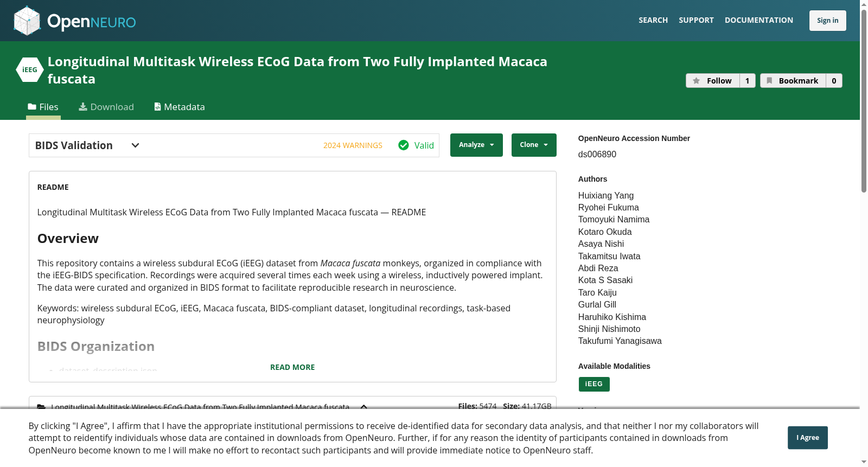Open the Clone dropdown
The image size is (868, 467).
[534, 145]
